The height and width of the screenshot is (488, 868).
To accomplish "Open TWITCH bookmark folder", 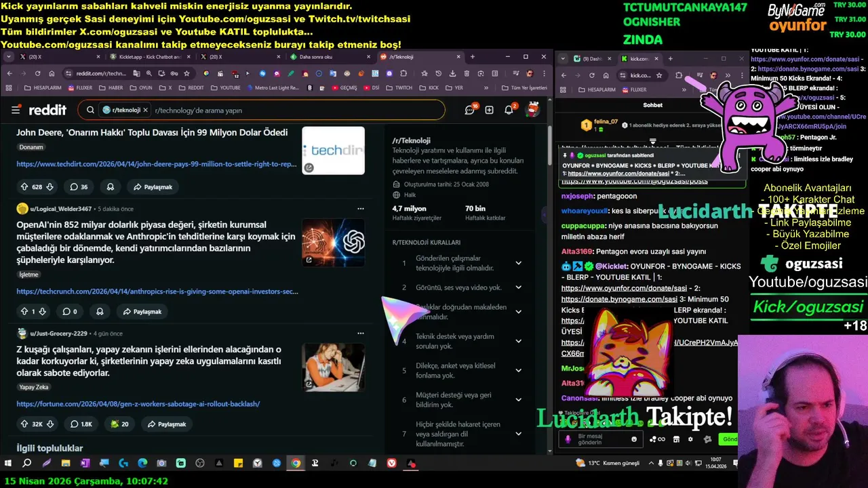I will point(399,87).
